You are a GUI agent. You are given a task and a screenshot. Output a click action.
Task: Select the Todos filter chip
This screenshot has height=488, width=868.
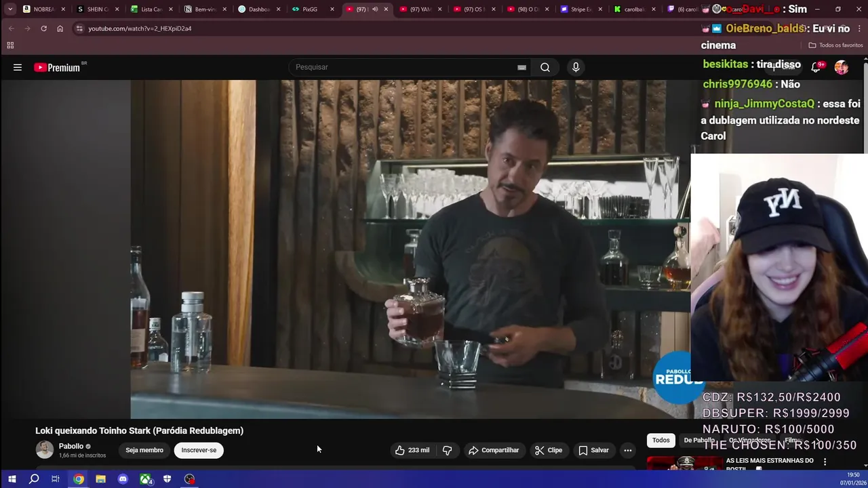point(661,441)
